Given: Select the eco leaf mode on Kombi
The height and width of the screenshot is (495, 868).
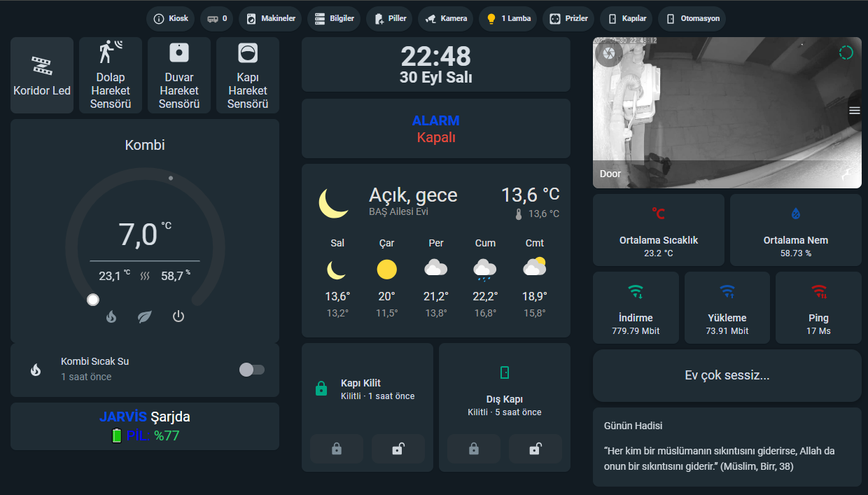Looking at the screenshot, I should [144, 316].
